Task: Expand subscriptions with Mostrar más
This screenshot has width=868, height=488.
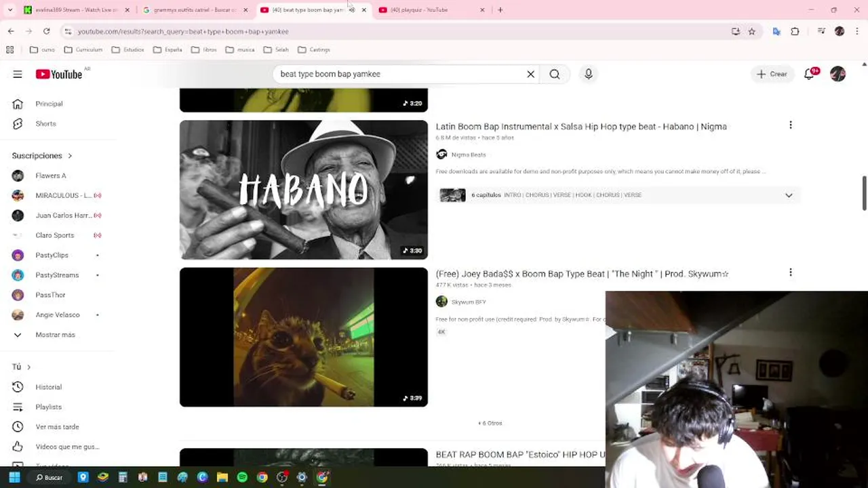Action: coord(55,335)
